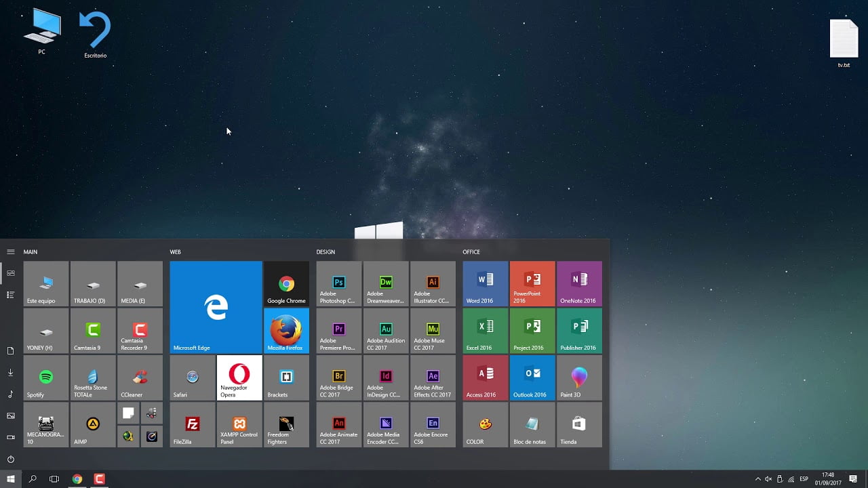Screen dimensions: 868x488
Task: Launch the AIMP player tile
Action: (x=93, y=424)
